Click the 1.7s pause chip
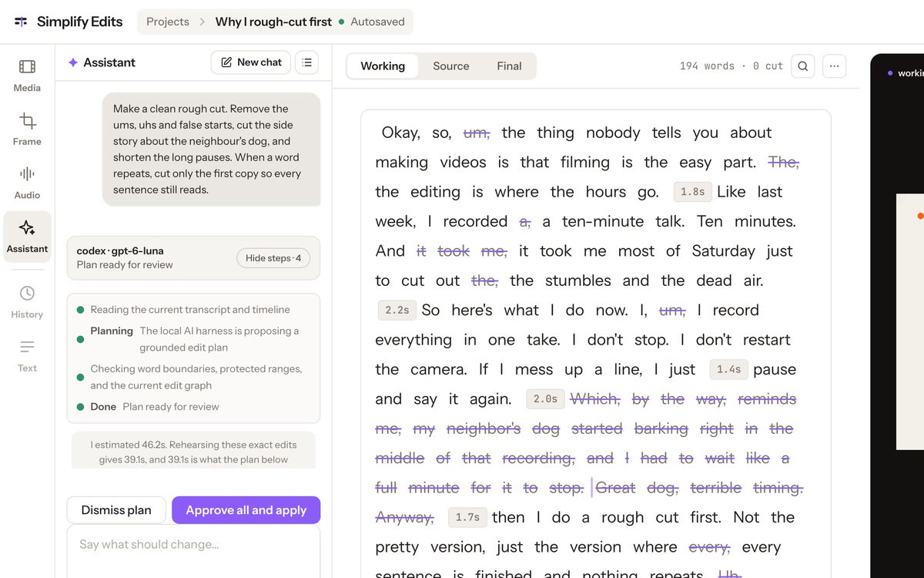This screenshot has height=578, width=924. pyautogui.click(x=467, y=518)
